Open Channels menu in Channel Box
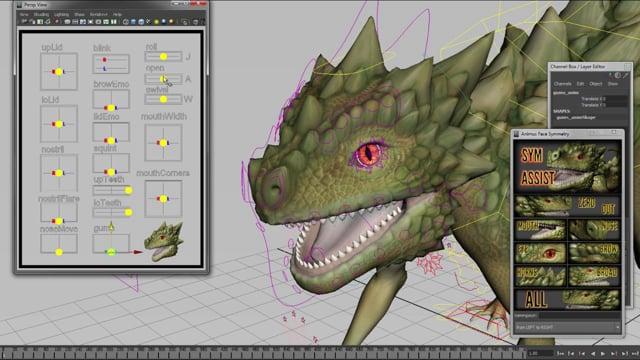 (562, 84)
